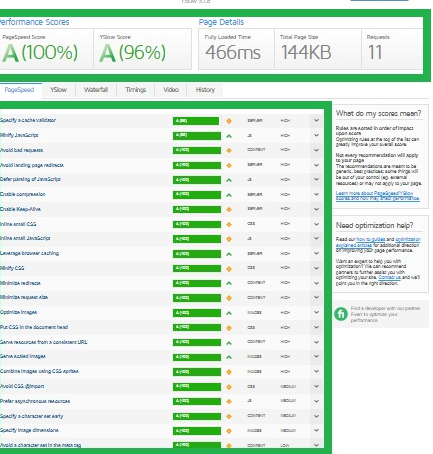433x454 pixels.
Task: Click the green score bar for Enable Keep-Alive
Action: click(x=197, y=209)
